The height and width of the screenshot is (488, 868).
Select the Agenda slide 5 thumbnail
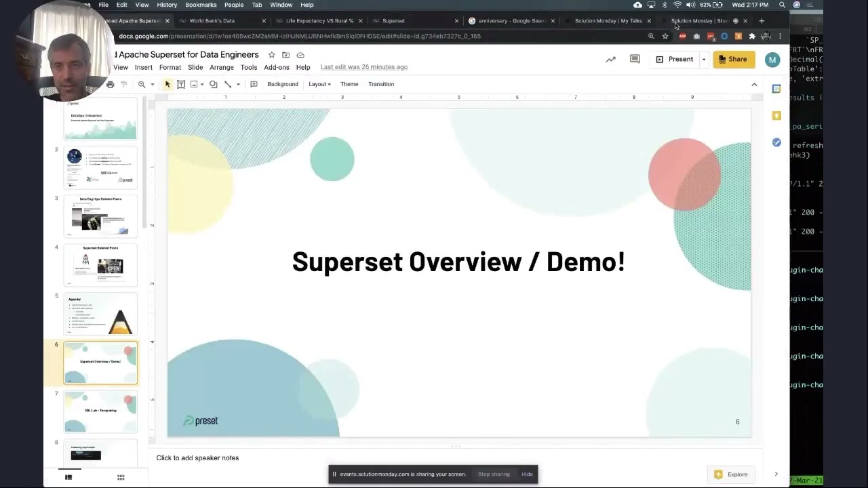click(100, 314)
